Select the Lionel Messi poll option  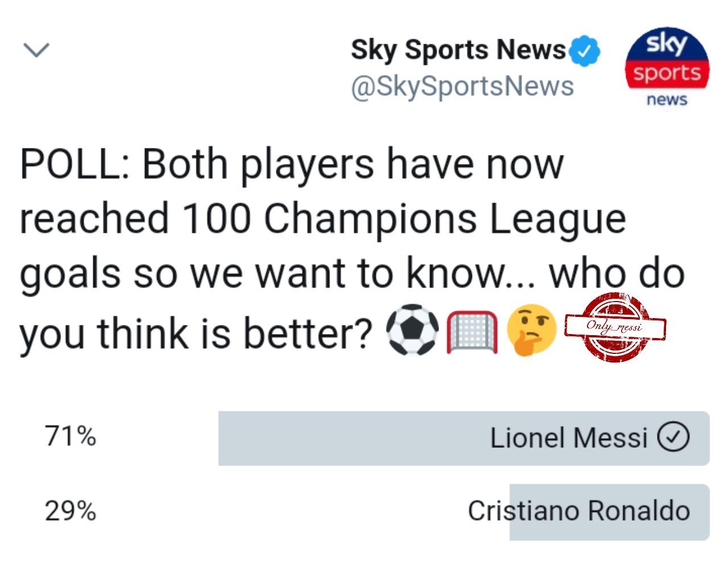click(364, 438)
